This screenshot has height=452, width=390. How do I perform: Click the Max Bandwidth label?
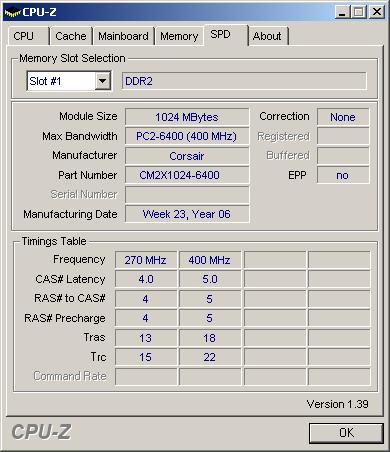pos(80,136)
